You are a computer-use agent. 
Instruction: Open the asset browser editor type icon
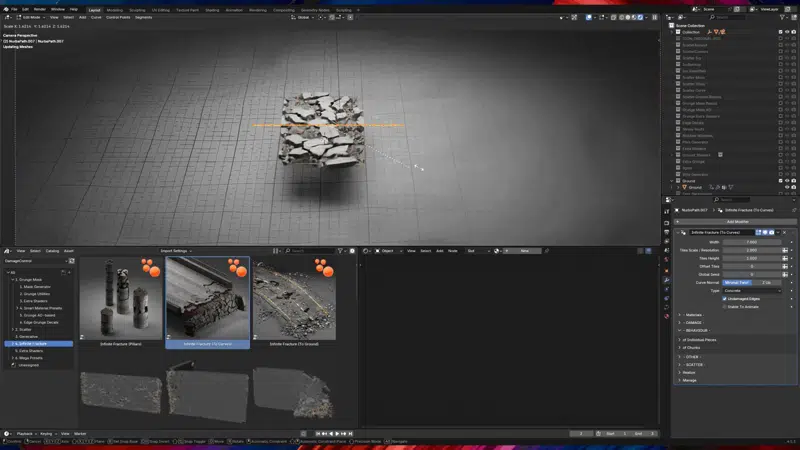pos(7,251)
